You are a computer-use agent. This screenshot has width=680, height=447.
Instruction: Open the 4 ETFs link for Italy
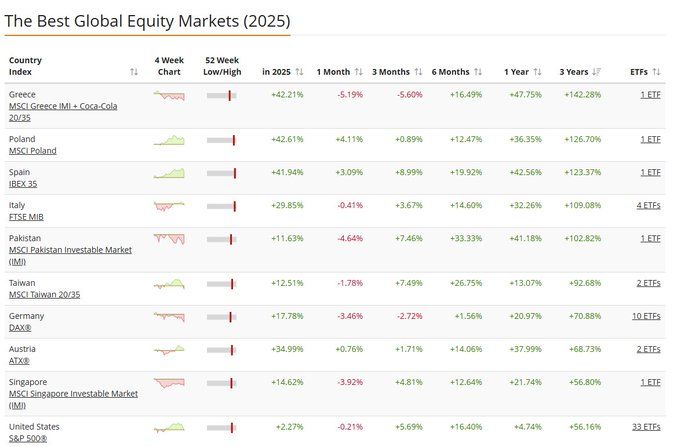648,205
